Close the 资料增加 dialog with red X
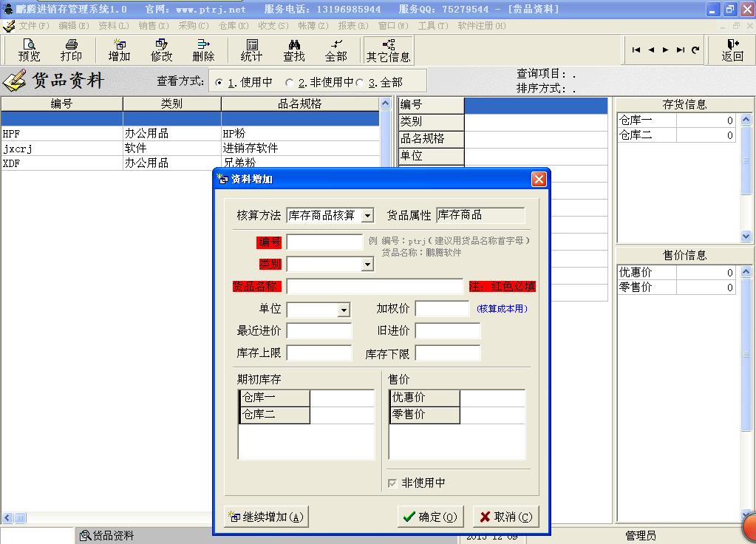 (x=539, y=180)
